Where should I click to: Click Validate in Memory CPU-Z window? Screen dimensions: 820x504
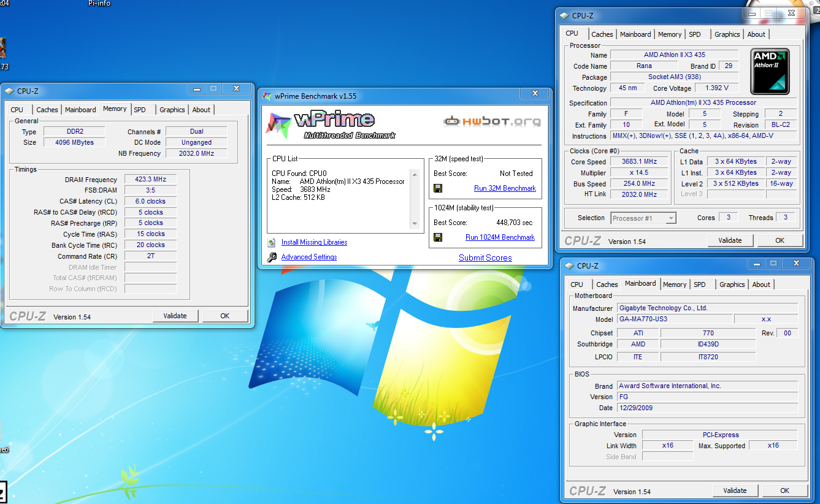[175, 316]
